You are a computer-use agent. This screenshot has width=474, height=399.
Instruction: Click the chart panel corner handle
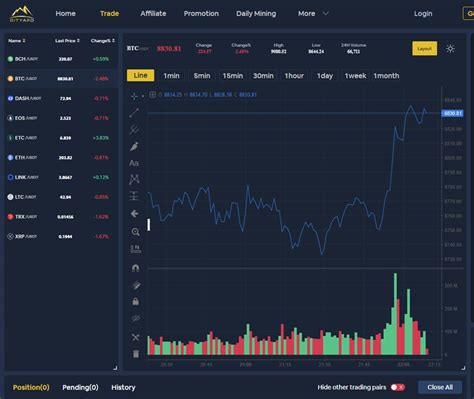coord(463,368)
